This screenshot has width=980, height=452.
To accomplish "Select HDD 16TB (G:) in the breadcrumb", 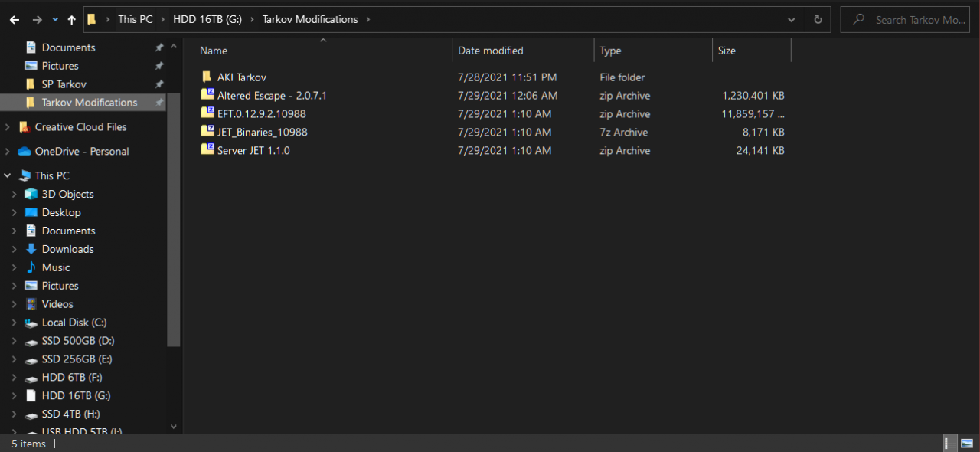I will point(207,20).
